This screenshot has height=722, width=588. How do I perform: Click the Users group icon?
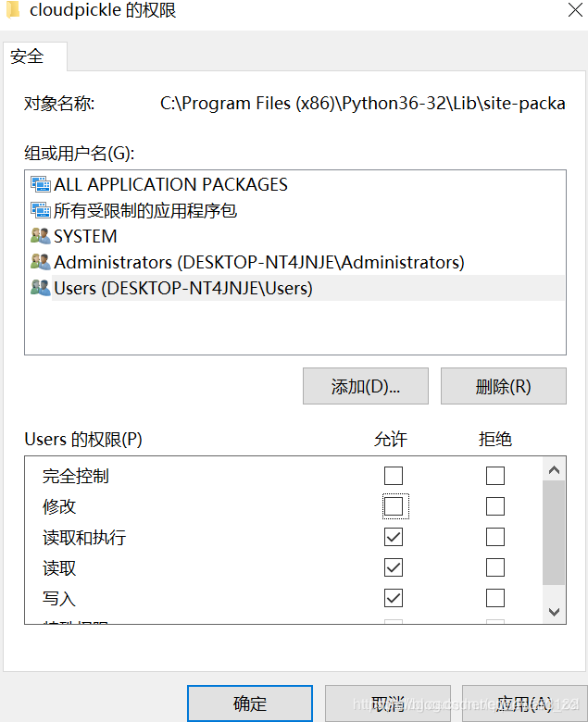(41, 288)
